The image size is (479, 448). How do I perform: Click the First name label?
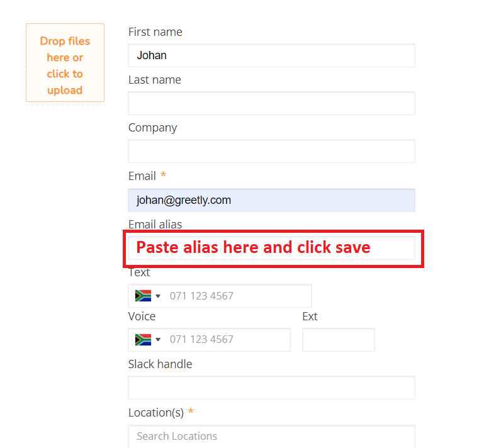click(155, 31)
